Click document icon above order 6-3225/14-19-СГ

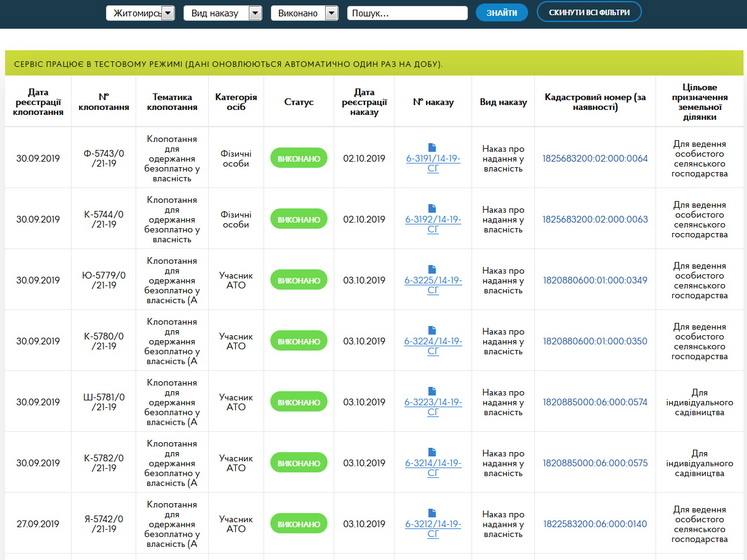433,269
